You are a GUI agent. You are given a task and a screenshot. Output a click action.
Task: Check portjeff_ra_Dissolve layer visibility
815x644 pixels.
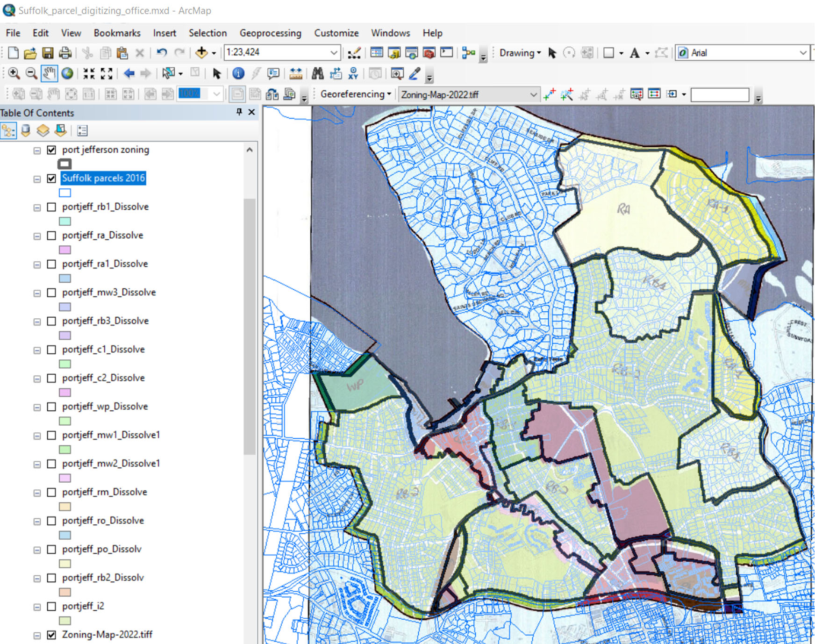pyautogui.click(x=52, y=236)
